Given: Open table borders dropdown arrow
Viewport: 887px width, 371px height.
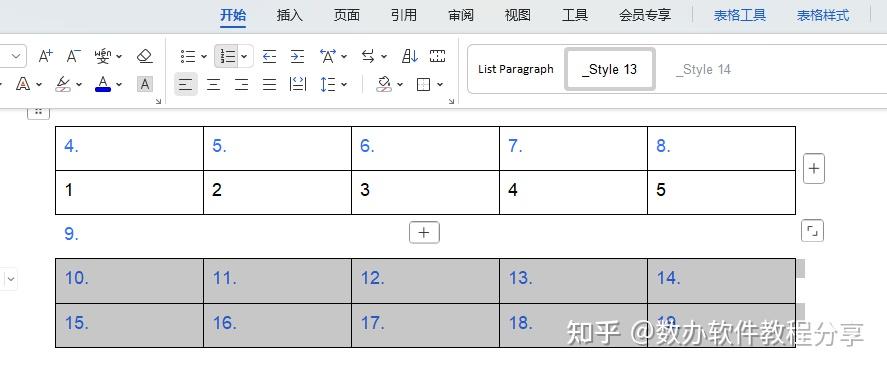Looking at the screenshot, I should coord(440,85).
